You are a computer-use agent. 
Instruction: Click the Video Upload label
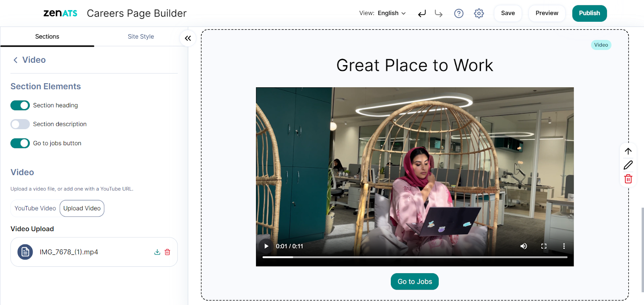pos(32,229)
